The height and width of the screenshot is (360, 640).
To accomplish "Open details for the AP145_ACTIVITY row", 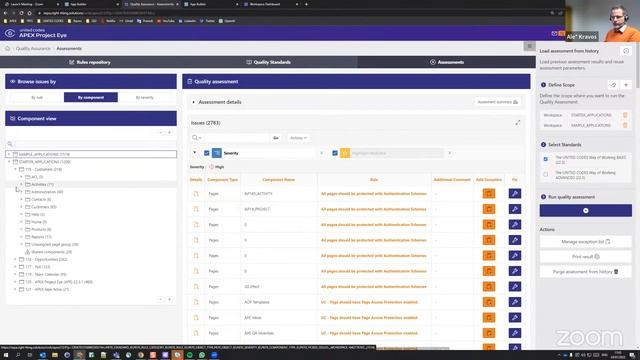I will [x=196, y=193].
